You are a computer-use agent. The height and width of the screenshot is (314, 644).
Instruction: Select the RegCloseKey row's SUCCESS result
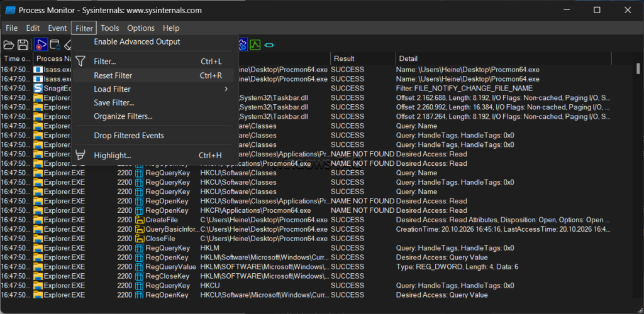coord(347,276)
